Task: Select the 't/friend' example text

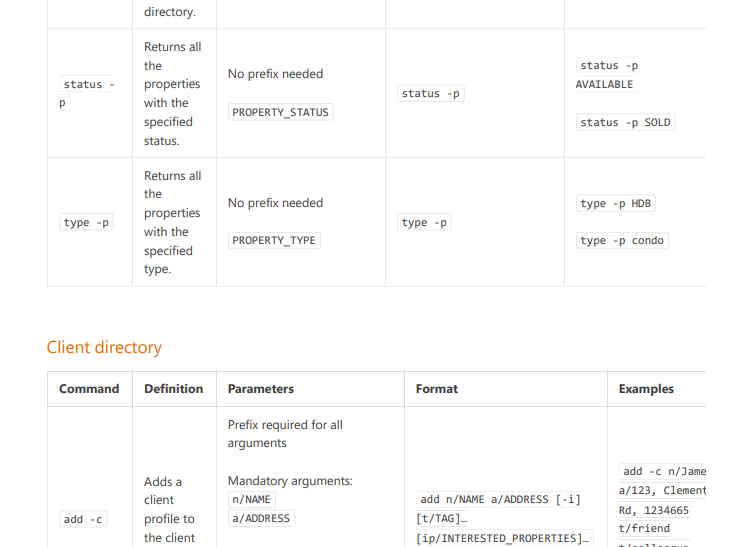Action: 644,529
